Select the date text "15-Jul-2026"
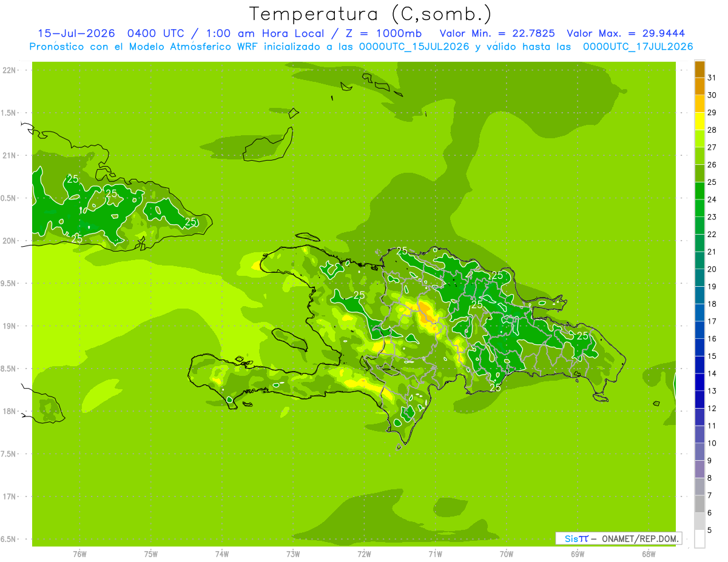 (x=77, y=33)
